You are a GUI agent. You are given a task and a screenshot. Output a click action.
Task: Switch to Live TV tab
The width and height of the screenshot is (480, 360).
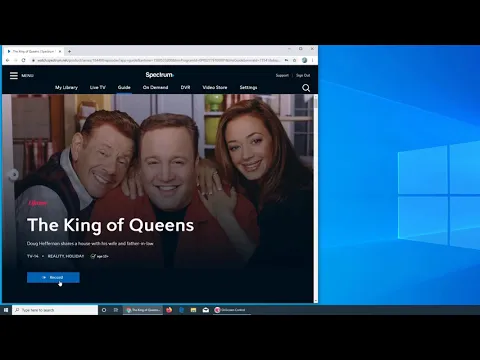[98, 87]
